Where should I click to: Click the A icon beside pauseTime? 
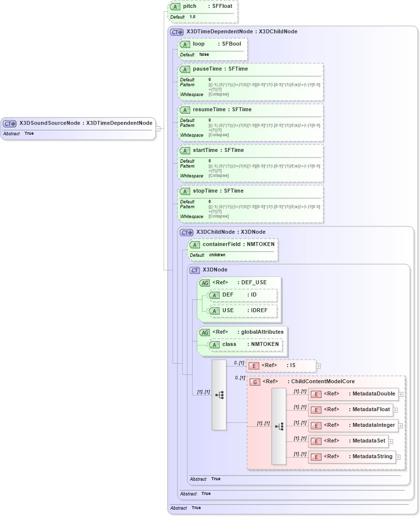coord(185,70)
